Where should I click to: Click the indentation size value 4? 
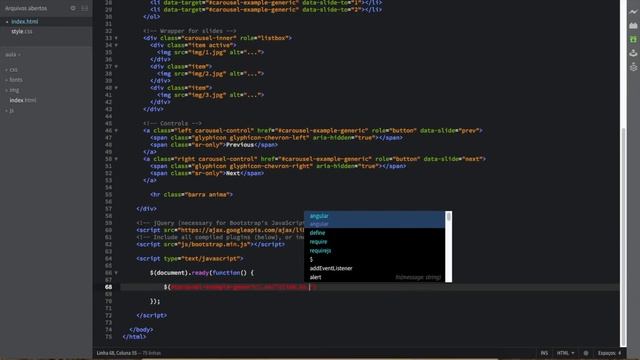pyautogui.click(x=619, y=353)
